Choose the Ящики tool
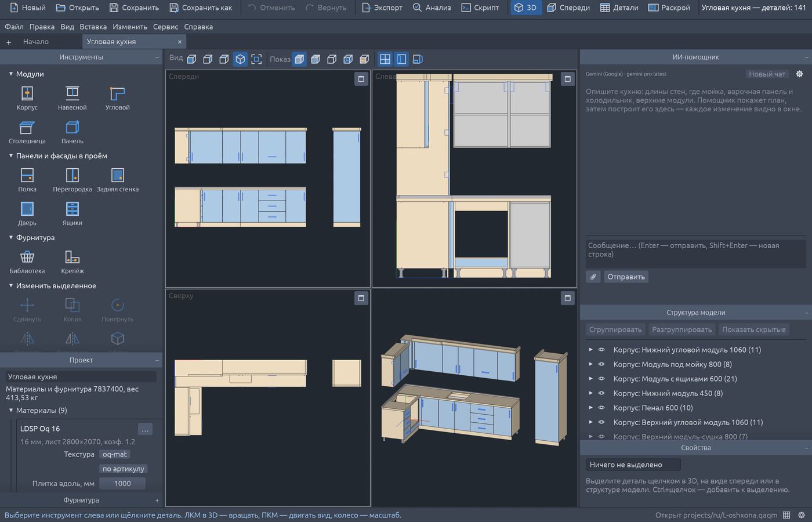 tap(72, 214)
